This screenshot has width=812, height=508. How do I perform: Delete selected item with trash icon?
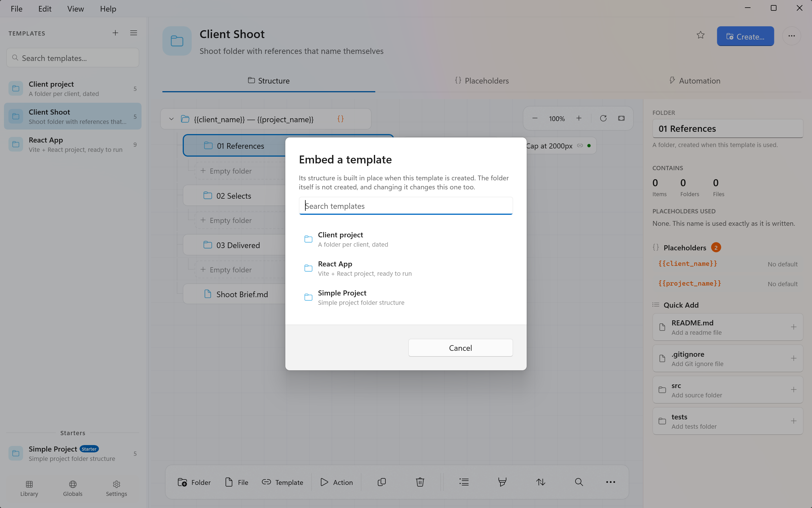click(x=420, y=482)
